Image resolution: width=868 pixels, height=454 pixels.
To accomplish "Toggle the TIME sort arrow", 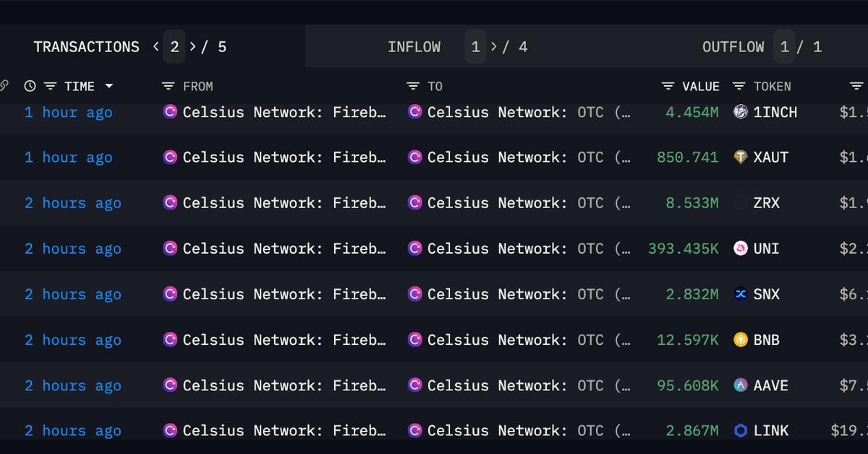I will (x=109, y=86).
